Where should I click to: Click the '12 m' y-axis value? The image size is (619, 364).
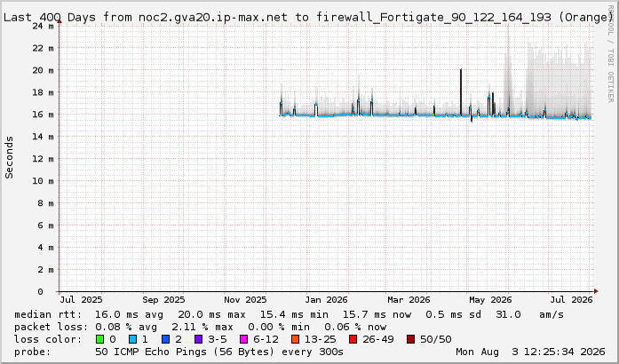[43, 159]
